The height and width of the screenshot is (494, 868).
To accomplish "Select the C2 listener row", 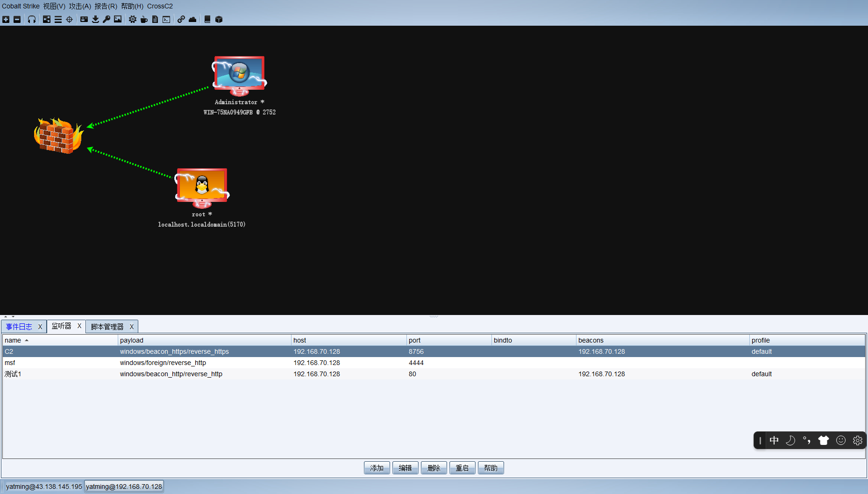I will 434,351.
